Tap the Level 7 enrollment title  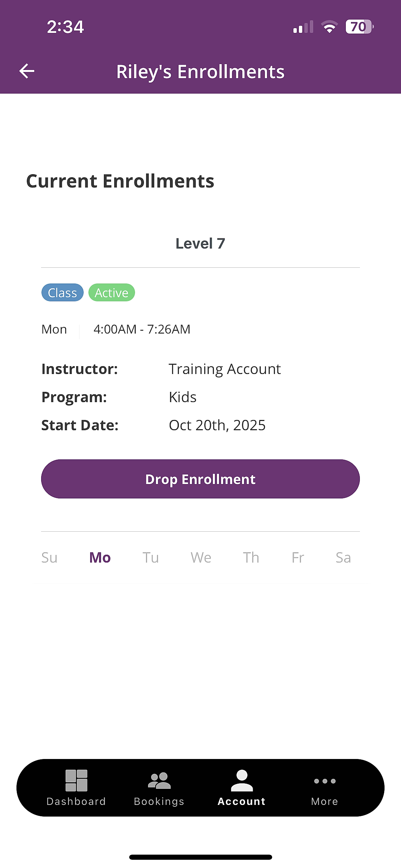(200, 244)
